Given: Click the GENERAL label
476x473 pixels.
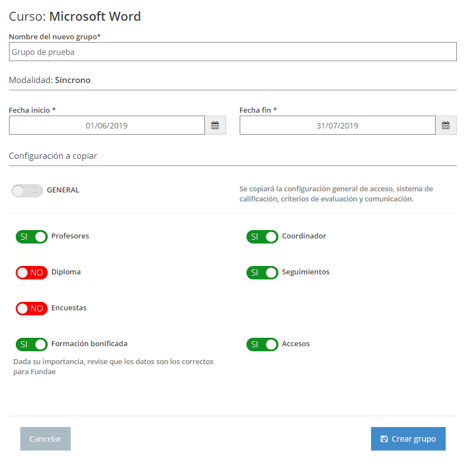Looking at the screenshot, I should pyautogui.click(x=63, y=190).
